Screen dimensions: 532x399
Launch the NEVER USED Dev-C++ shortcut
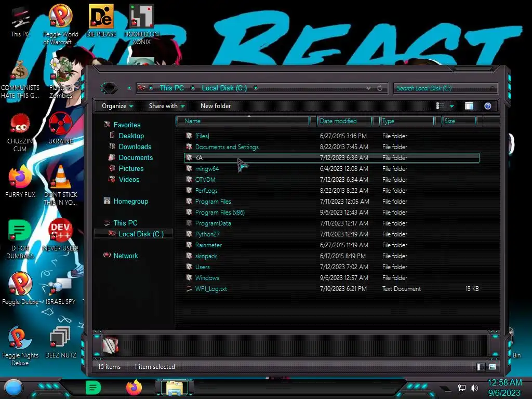coord(60,235)
